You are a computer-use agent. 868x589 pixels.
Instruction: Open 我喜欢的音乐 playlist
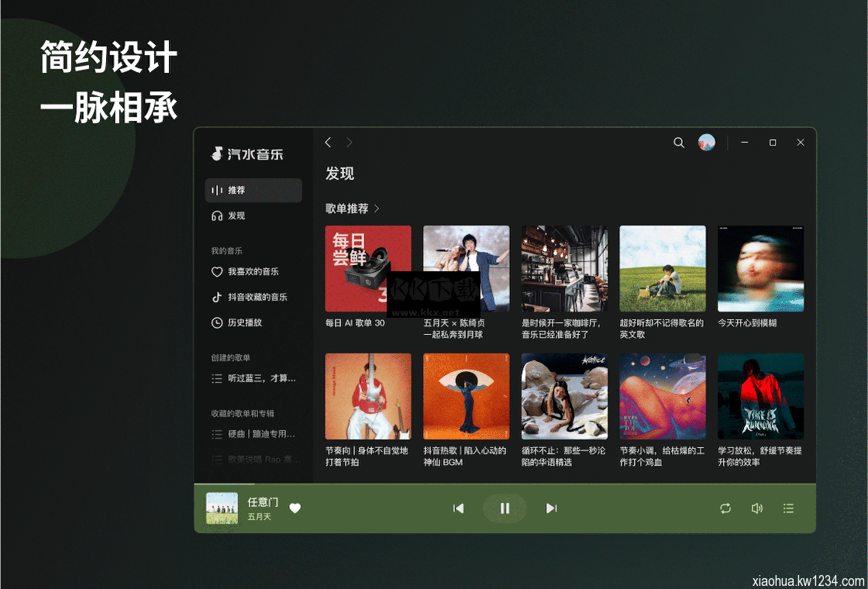pos(253,272)
